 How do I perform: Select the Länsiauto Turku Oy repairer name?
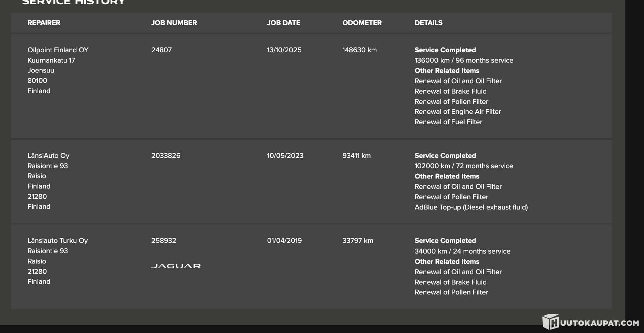(58, 240)
